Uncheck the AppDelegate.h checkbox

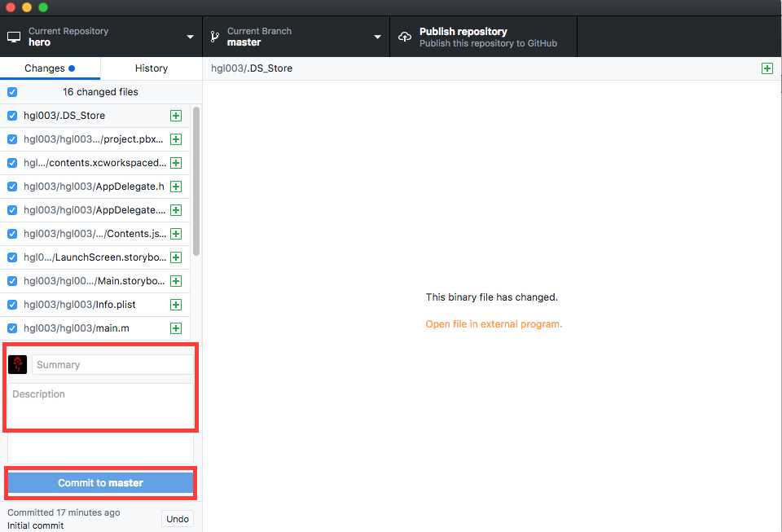click(x=12, y=187)
